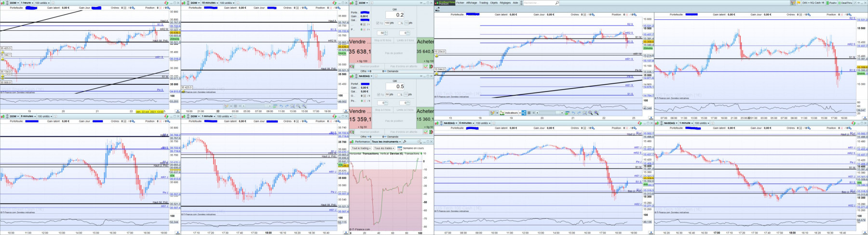Click the Qté field showing 0.2
The image size is (868, 235).
[x=394, y=15]
